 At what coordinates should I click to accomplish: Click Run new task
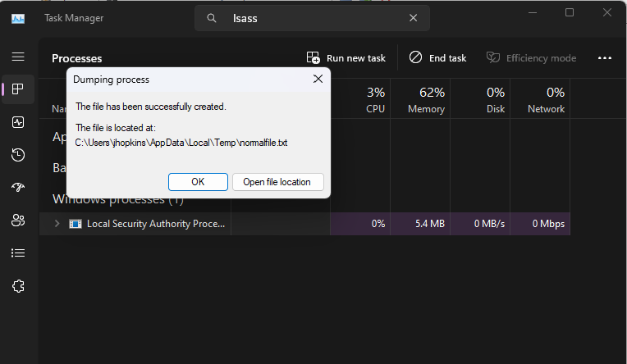coord(346,58)
